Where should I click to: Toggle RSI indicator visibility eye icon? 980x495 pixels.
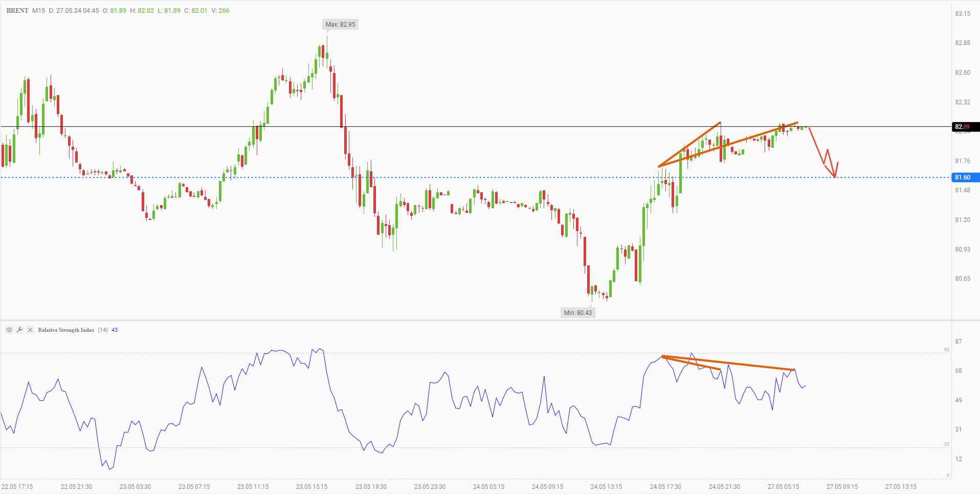pyautogui.click(x=9, y=330)
